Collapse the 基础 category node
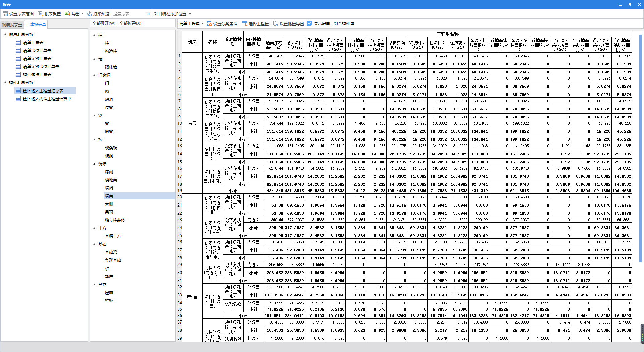Viewport: 644px width, 352px height. coord(94,244)
